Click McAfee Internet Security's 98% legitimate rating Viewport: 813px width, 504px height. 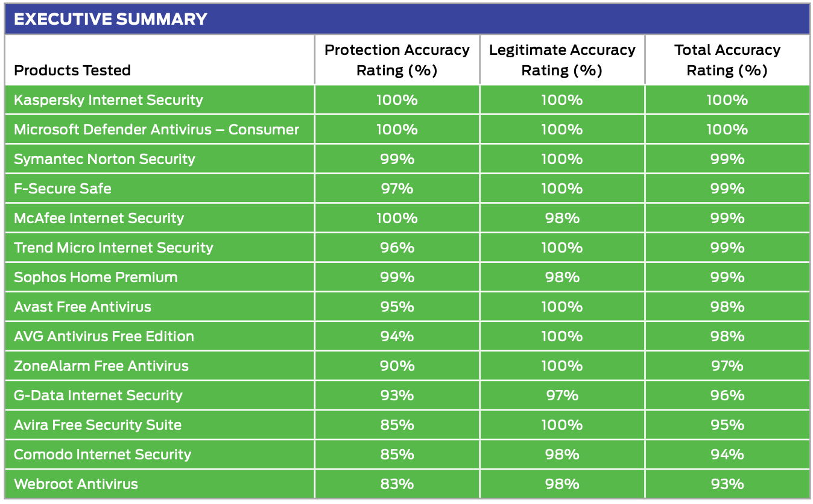point(562,218)
